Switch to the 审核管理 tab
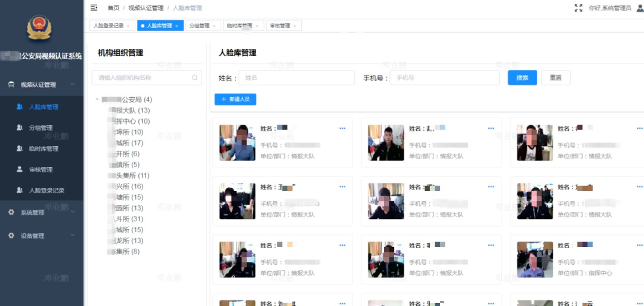The height and width of the screenshot is (306, 644). tap(280, 26)
